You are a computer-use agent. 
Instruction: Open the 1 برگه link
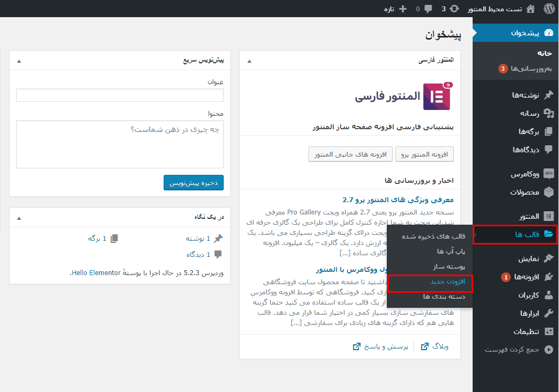point(97,239)
